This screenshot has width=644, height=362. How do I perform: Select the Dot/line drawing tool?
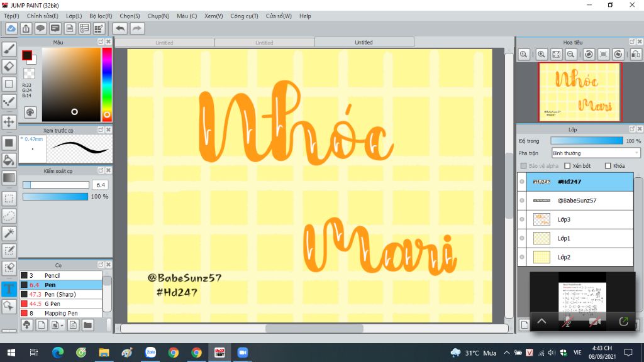(x=9, y=101)
